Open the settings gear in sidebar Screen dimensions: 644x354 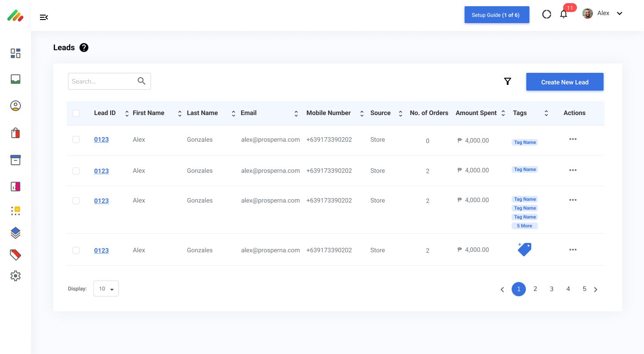pos(16,276)
